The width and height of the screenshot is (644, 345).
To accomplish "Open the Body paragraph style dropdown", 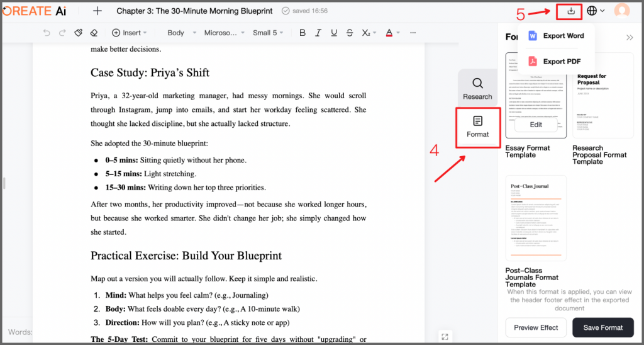I will pos(182,33).
